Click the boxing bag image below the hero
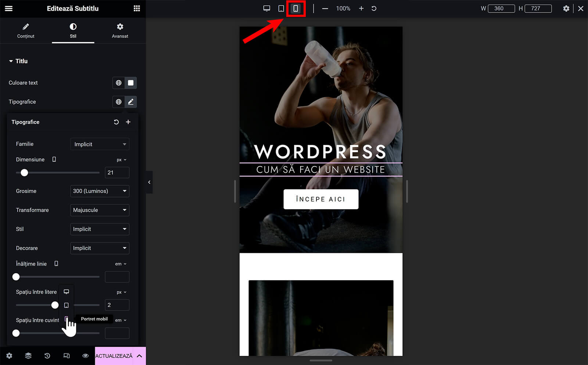The image size is (588, 365). [321, 318]
